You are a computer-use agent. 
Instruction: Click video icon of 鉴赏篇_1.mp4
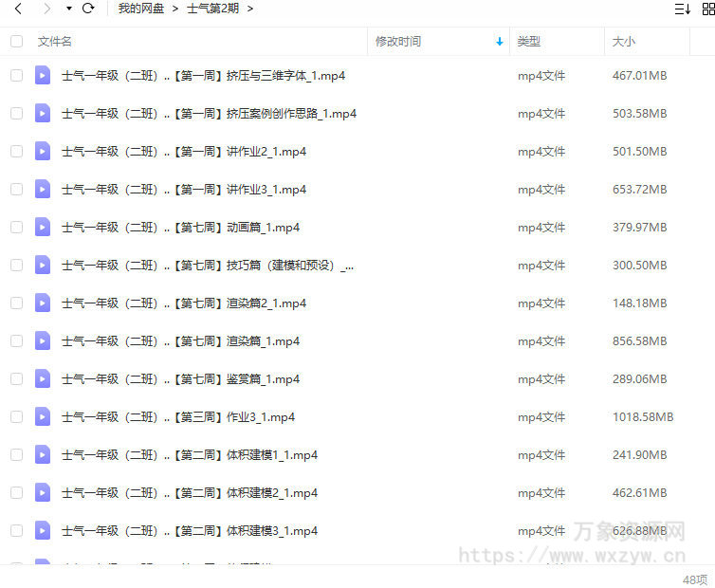click(x=43, y=378)
